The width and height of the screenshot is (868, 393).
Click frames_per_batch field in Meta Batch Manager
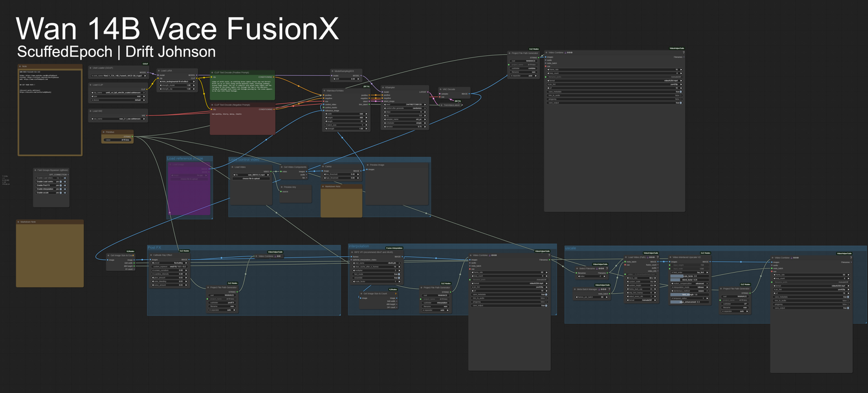[592, 297]
